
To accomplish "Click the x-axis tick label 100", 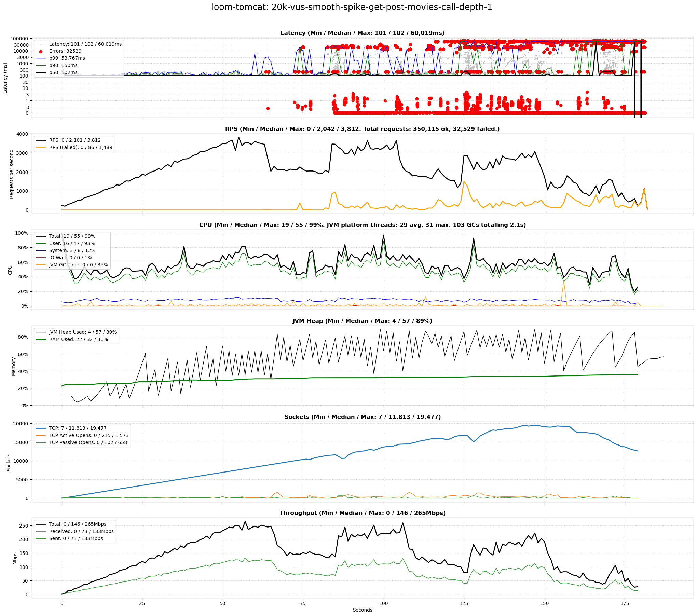I will 384,603.
